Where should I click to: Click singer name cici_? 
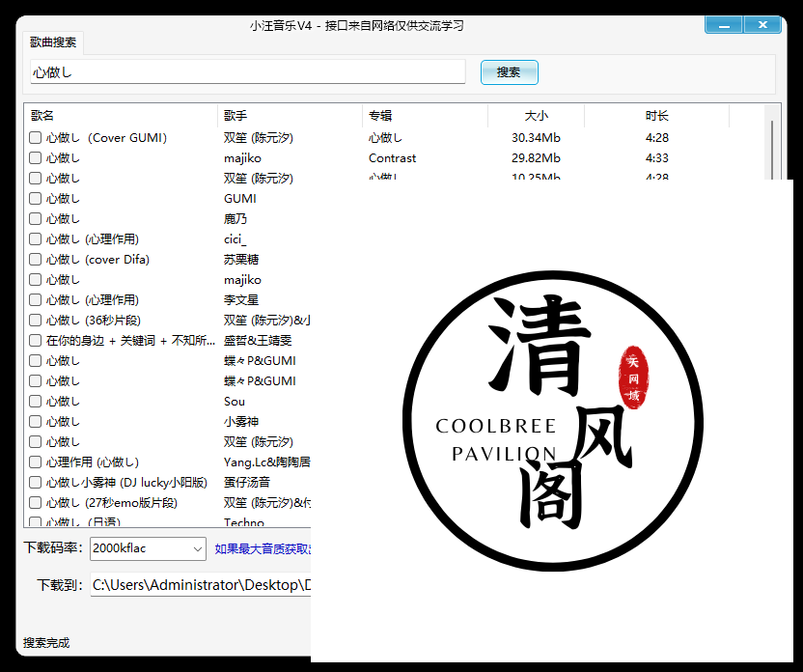click(x=235, y=239)
